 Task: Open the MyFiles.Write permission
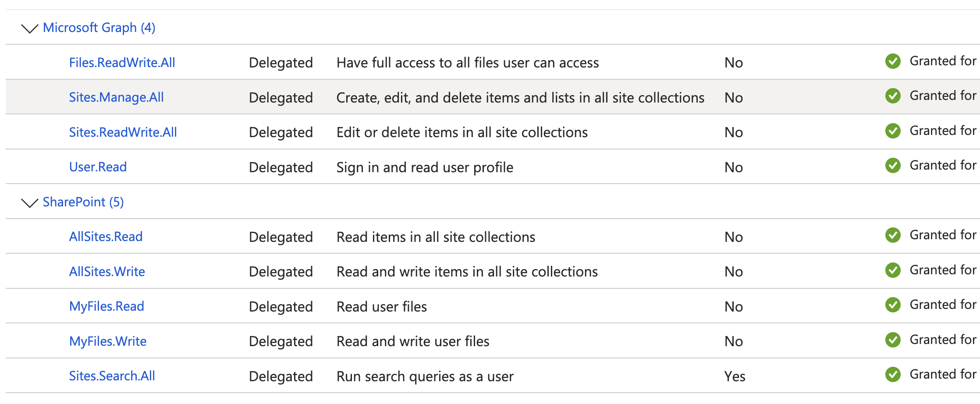click(x=108, y=341)
